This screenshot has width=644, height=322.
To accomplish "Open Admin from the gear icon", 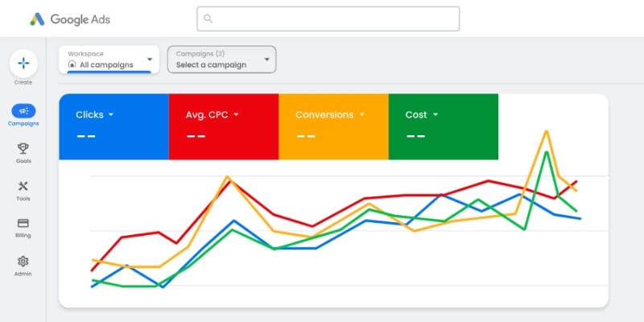I will coord(23,261).
